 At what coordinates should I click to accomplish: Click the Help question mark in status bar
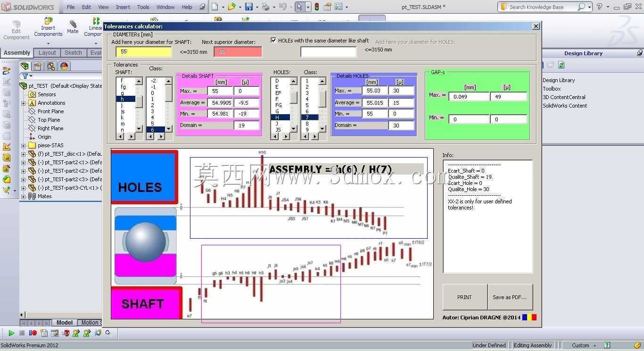(x=607, y=345)
